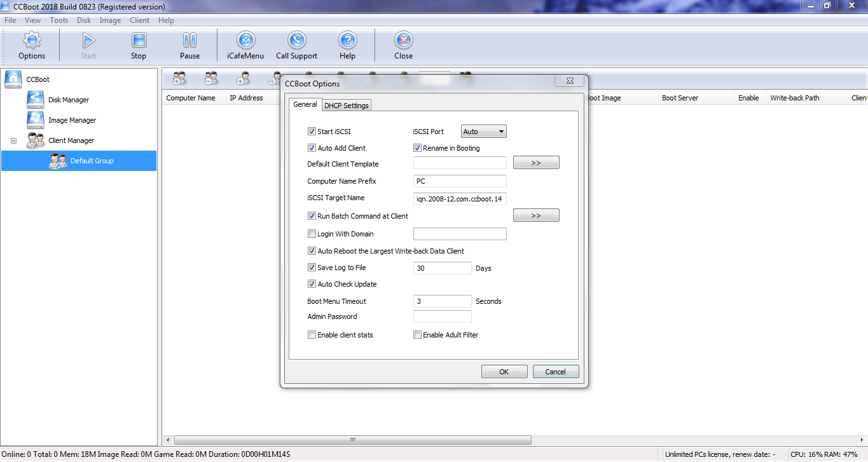
Task: Click the iSCSI Target Name field
Action: (460, 199)
